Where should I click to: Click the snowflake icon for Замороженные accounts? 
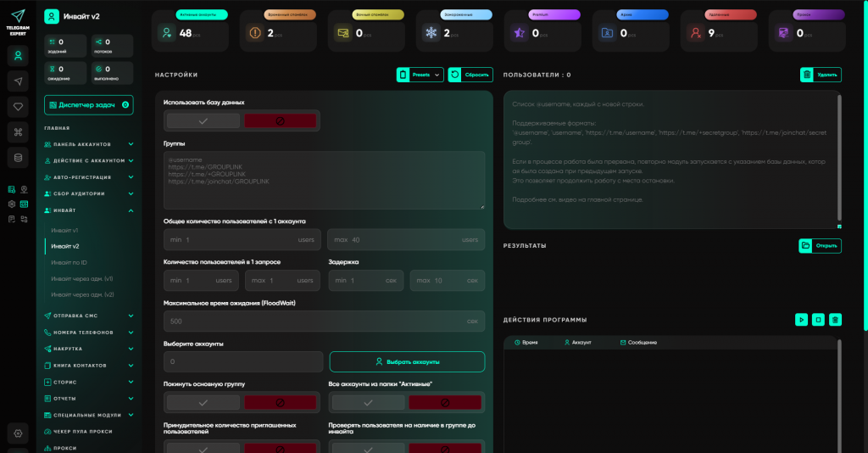pos(430,33)
